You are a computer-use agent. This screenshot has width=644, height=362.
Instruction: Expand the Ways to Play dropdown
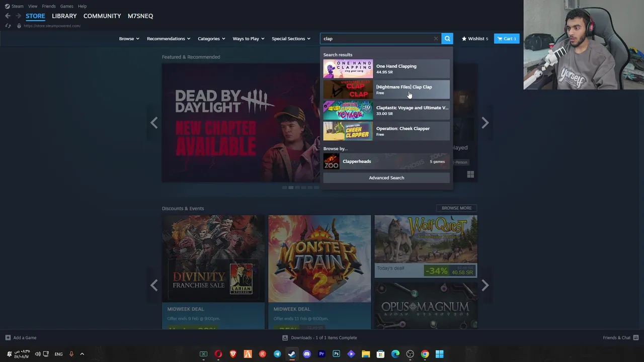[249, 39]
